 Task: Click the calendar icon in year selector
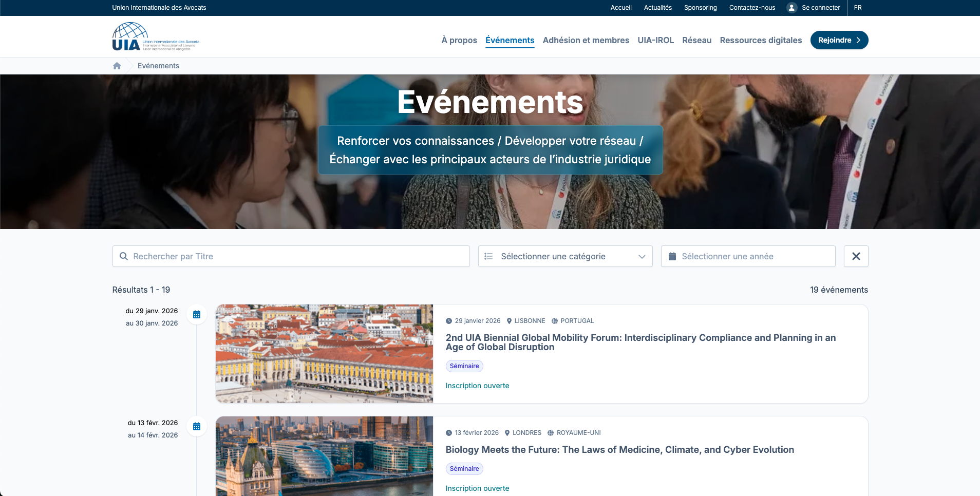pos(672,256)
